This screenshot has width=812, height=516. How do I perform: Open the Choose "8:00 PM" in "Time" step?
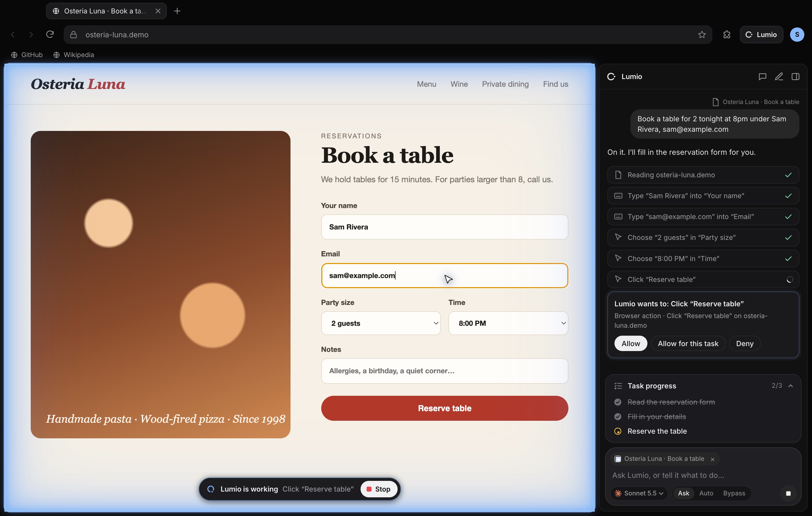703,258
